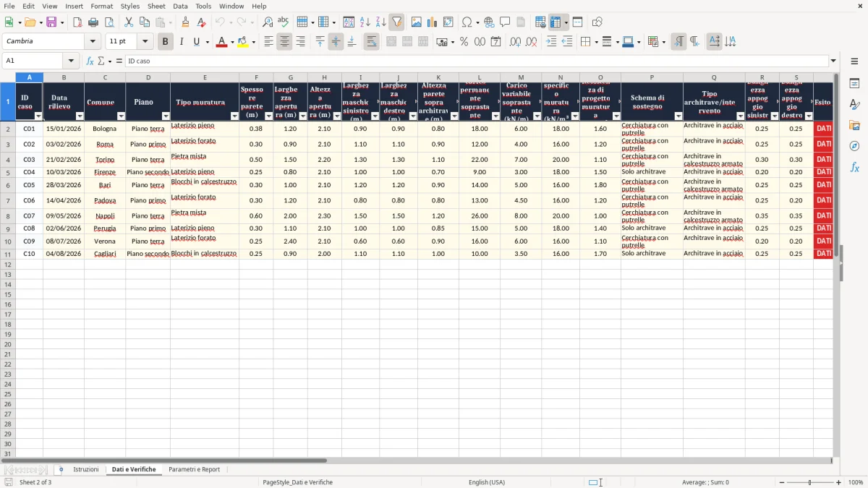Image resolution: width=868 pixels, height=488 pixels.
Task: Open the Function Wizard fx icon
Action: (x=90, y=61)
